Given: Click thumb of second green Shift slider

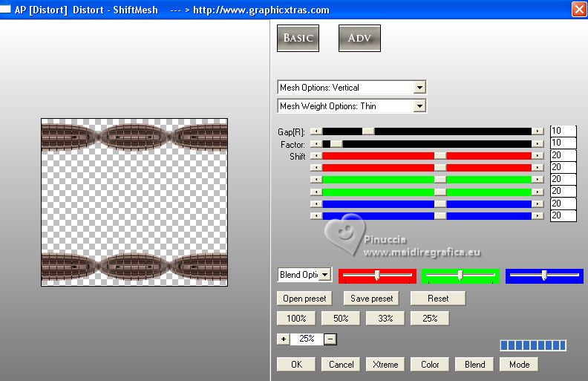Looking at the screenshot, I should click(440, 192).
